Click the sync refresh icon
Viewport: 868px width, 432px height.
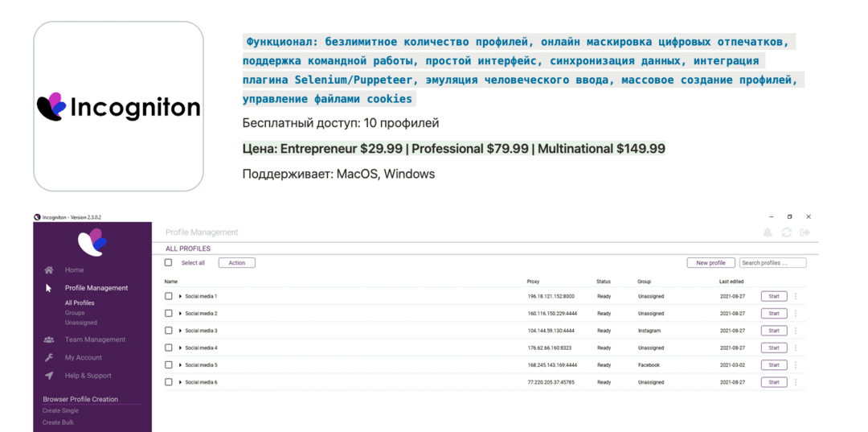787,232
